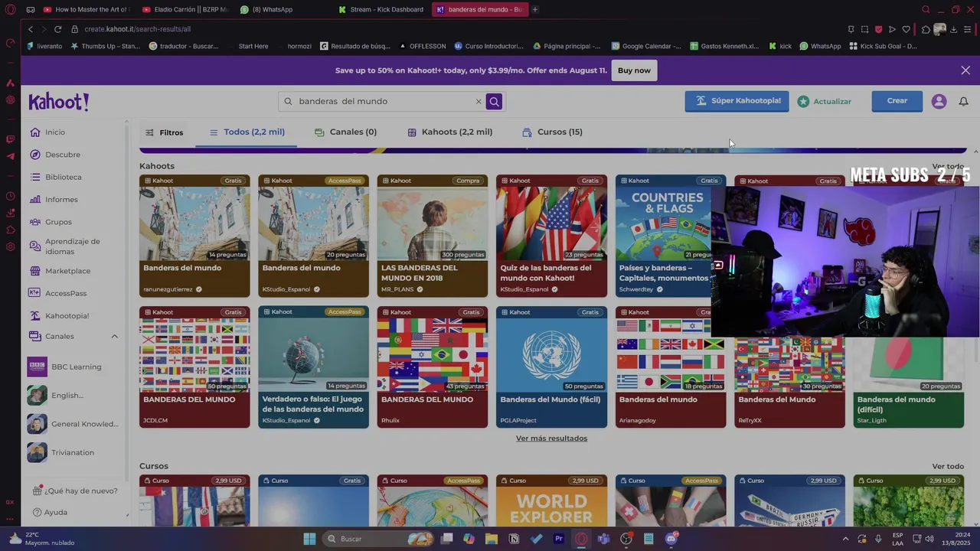Open ranunezgutierrez's Banderas del mundo kahoot
Viewport: 980px width, 551px height.
(194, 236)
